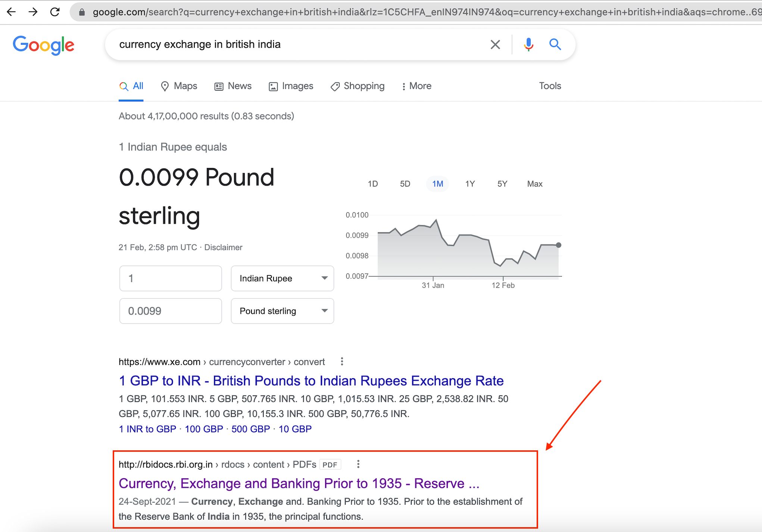Viewport: 762px width, 532px height.
Task: Activate voice search with the microphone icon
Action: pos(528,44)
